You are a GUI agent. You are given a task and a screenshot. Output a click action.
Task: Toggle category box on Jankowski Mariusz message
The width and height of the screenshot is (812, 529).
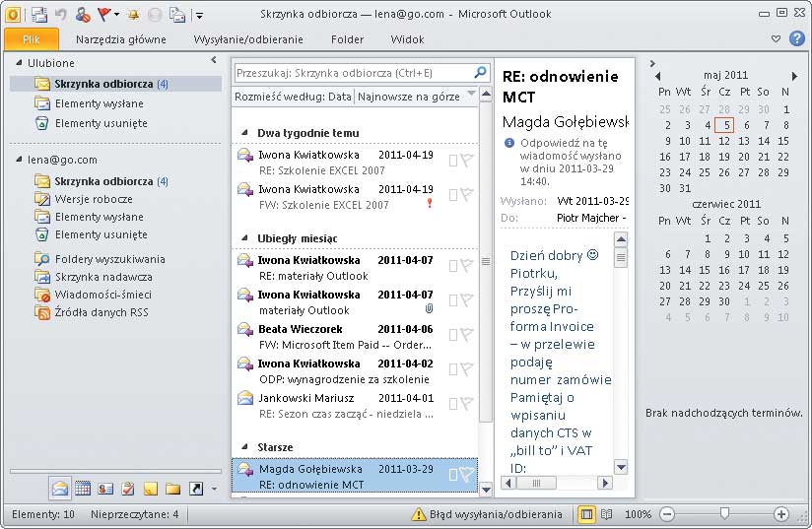[x=453, y=403]
